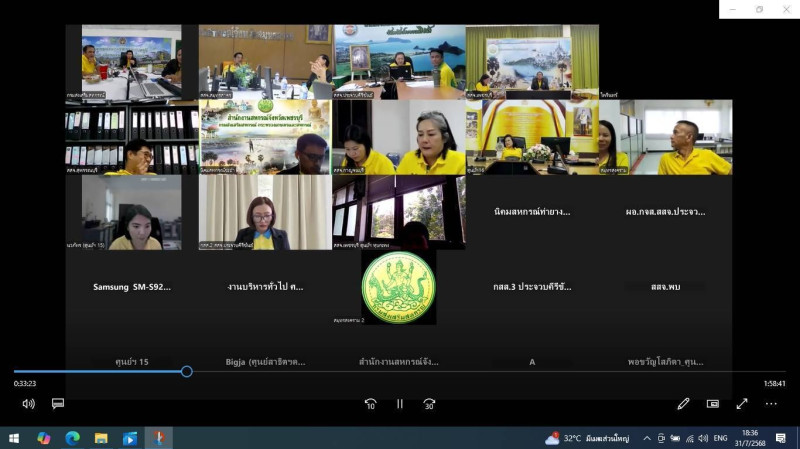Switch to mini player view
Viewport: 800px width, 449px height.
click(713, 404)
